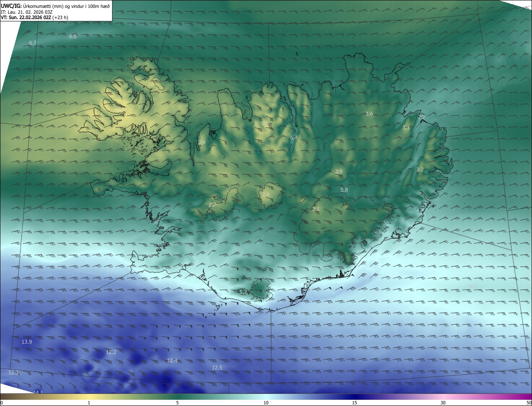
Task: Select the 5.2 value label
Action: pyautogui.click(x=244, y=292)
